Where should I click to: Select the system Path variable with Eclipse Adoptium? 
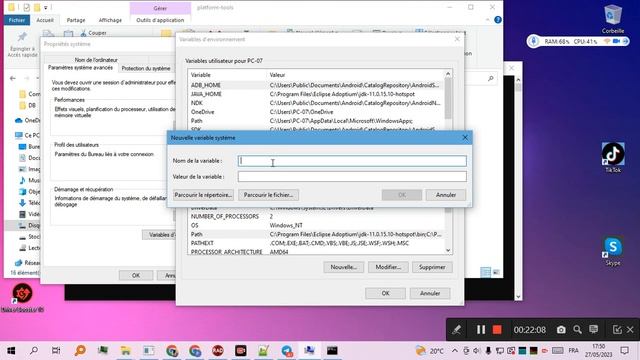pos(316,234)
